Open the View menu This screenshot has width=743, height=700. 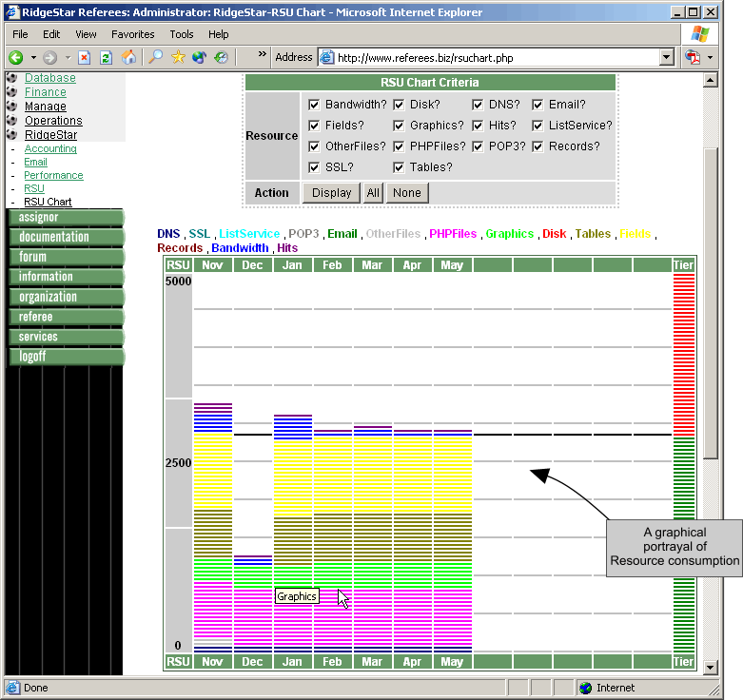click(86, 34)
